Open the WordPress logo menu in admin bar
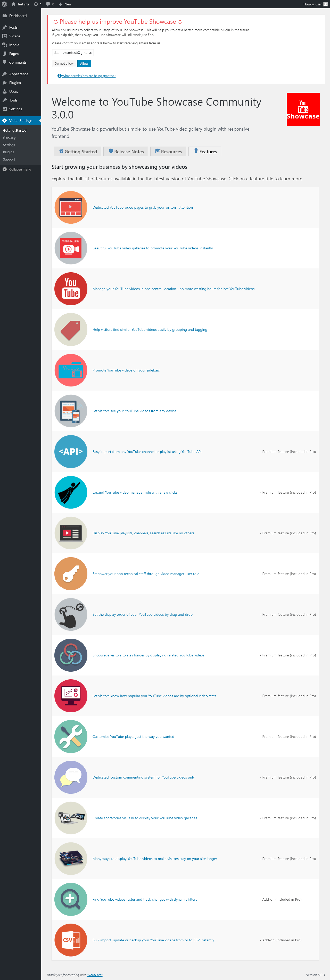330x980 pixels. click(x=5, y=4)
